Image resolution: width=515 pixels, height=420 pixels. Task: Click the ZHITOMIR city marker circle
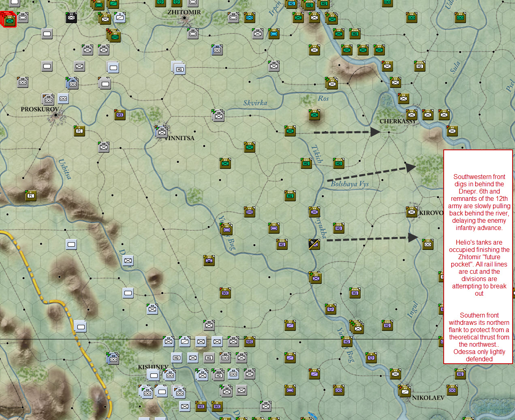[184, 18]
